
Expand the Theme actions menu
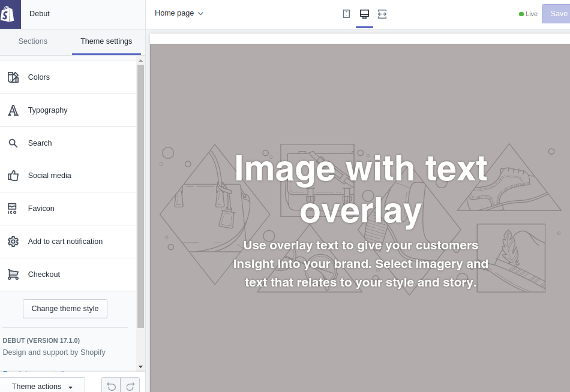(x=42, y=386)
